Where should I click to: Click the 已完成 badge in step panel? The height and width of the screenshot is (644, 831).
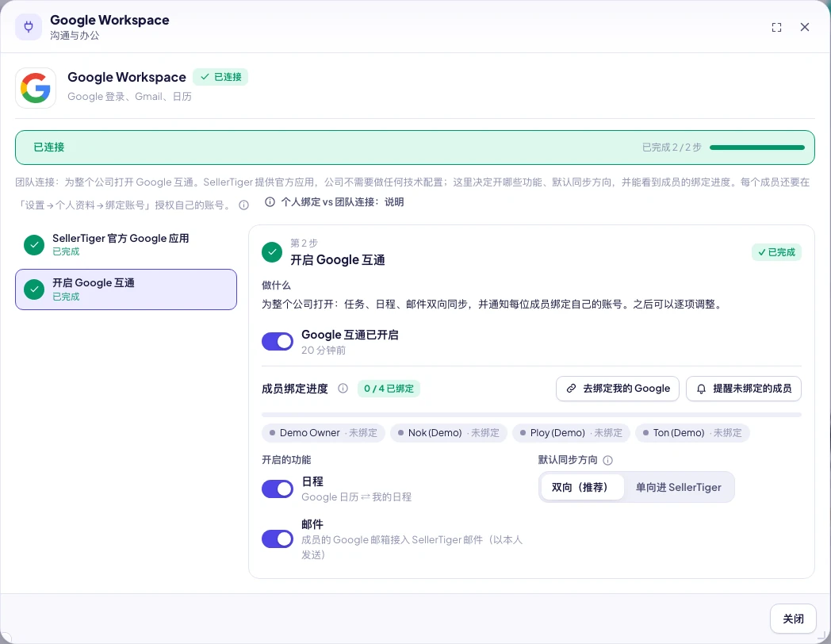(x=776, y=252)
